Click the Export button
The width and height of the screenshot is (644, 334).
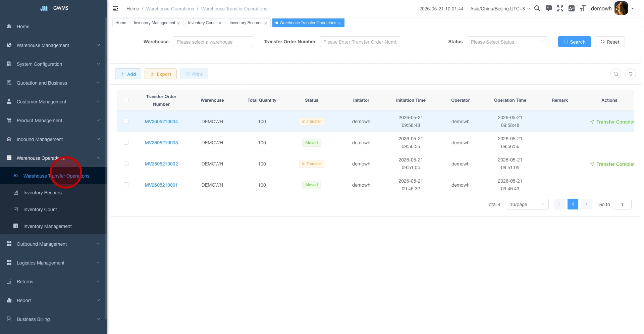(x=161, y=74)
